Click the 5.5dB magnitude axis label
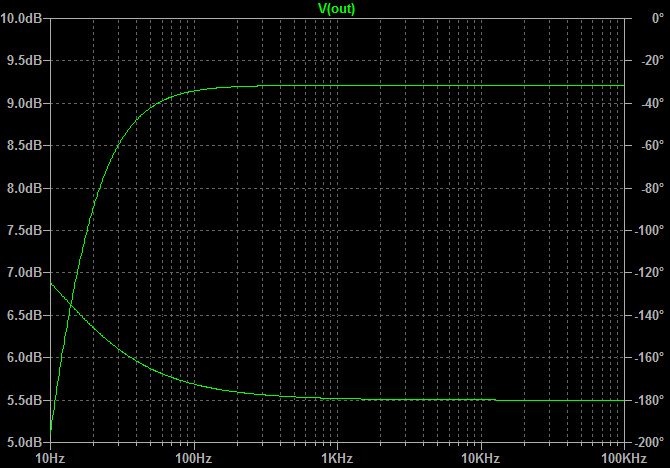Screen dimensions: 670x468 (24, 400)
